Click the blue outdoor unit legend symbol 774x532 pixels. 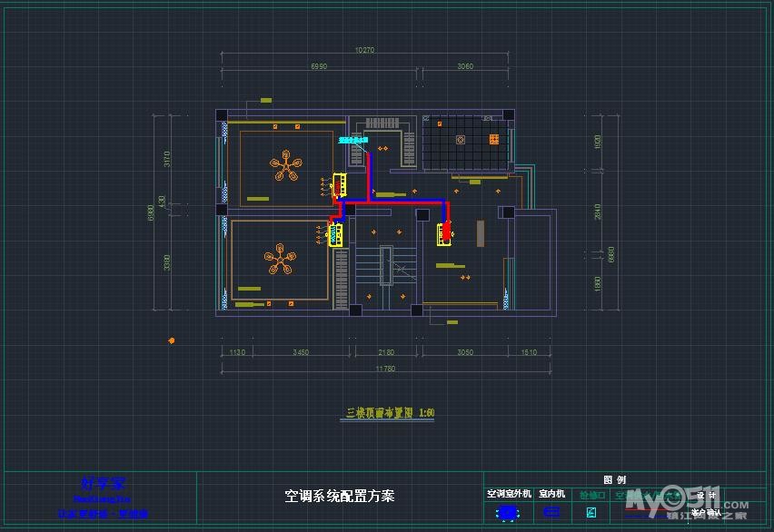click(508, 513)
